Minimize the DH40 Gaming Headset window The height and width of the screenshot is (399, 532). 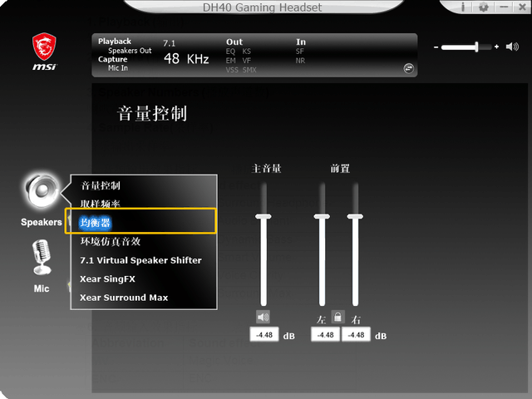click(504, 7)
